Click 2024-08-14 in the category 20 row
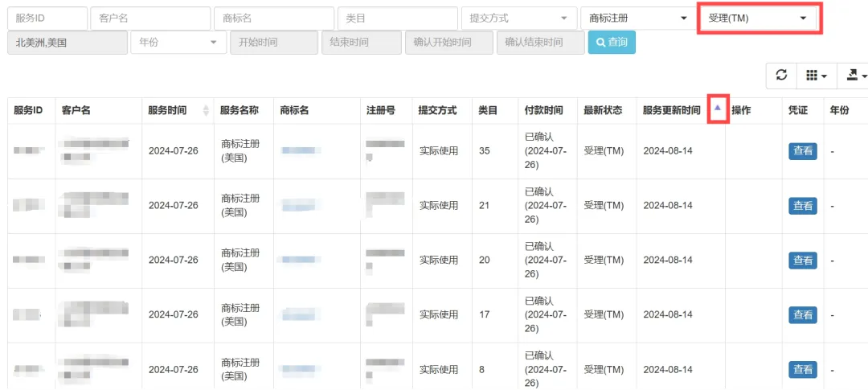 point(668,260)
